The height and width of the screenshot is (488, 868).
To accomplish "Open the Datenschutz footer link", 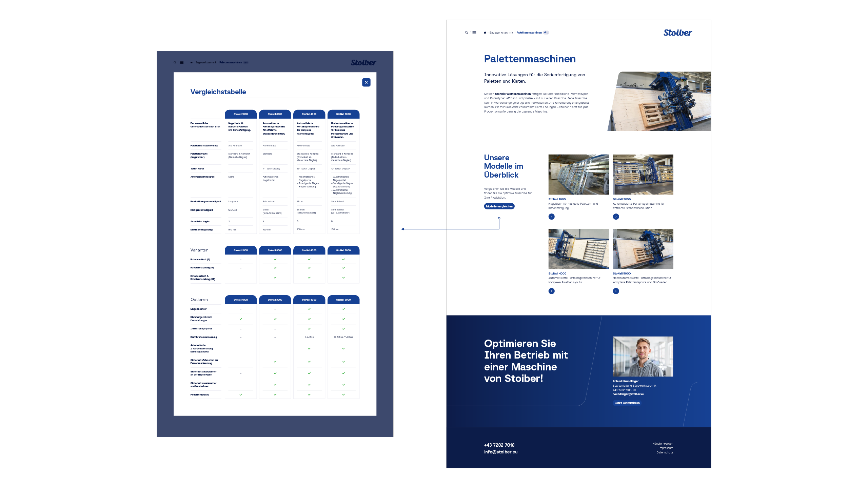I will 665,452.
